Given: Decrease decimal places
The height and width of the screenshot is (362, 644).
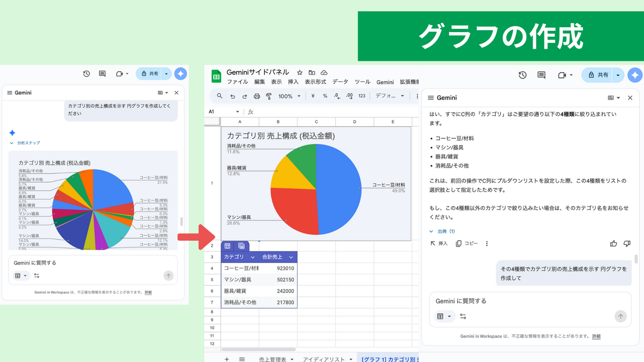Looking at the screenshot, I should tap(337, 96).
